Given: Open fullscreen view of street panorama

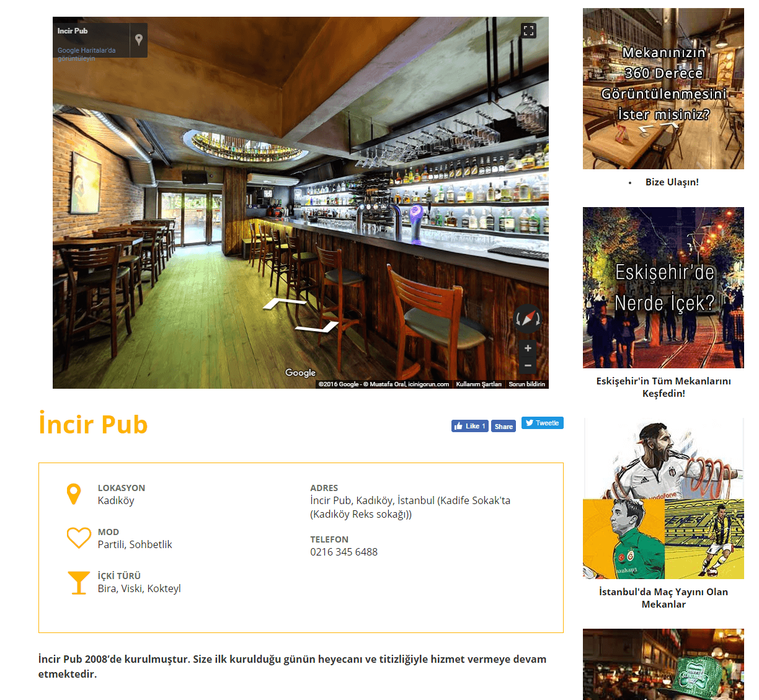Looking at the screenshot, I should tap(528, 30).
